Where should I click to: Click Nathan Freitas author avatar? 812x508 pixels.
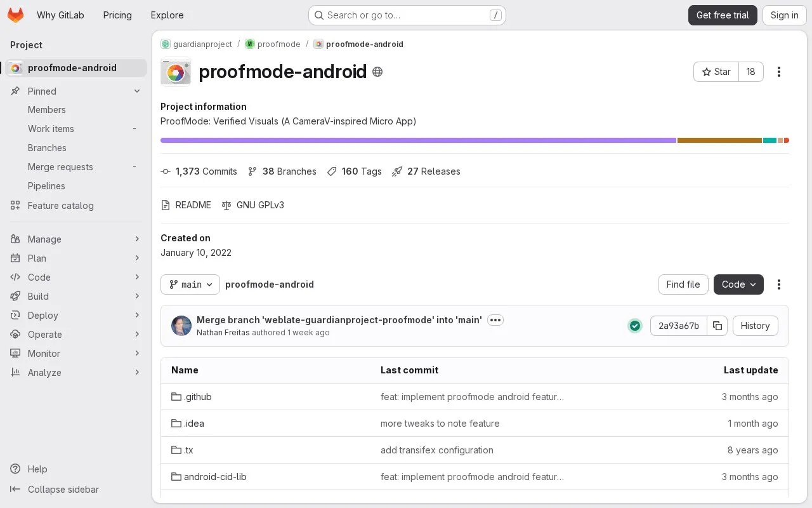point(181,326)
